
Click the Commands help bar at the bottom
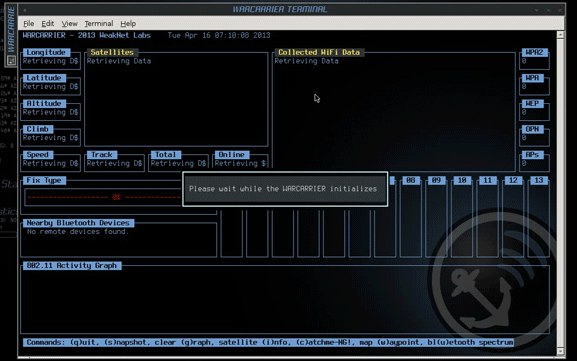(270, 343)
